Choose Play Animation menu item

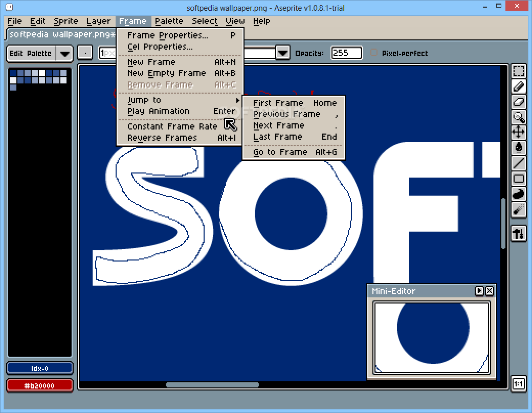[x=180, y=111]
